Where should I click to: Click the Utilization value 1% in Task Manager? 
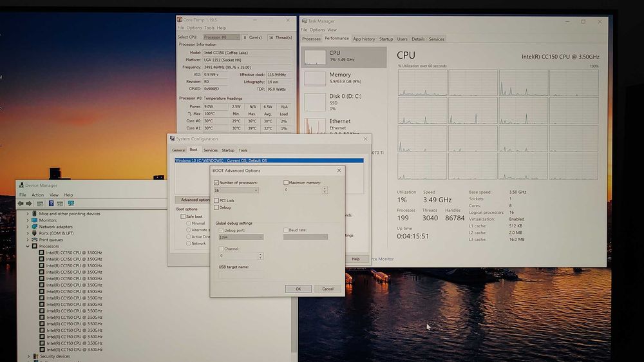[402, 200]
